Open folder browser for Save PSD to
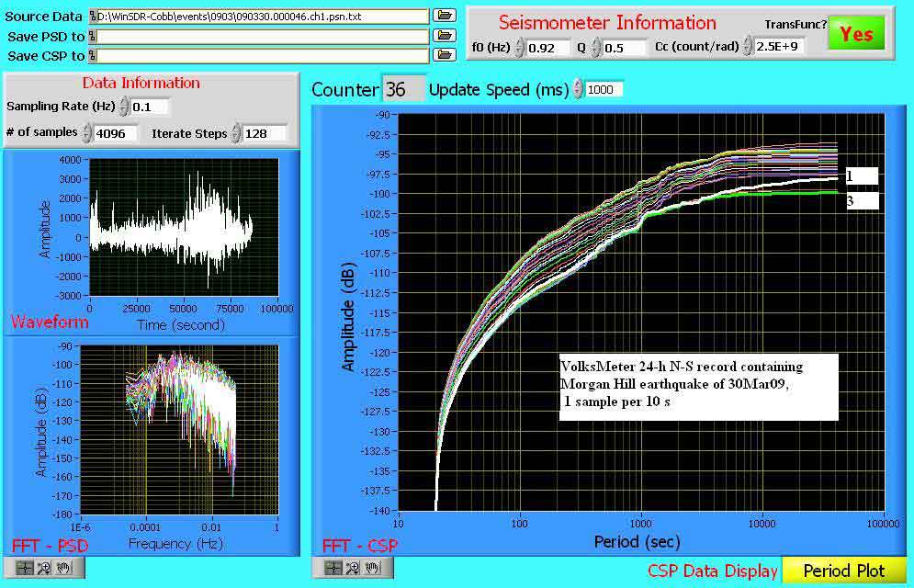Screen dimensions: 914x588 [445, 36]
